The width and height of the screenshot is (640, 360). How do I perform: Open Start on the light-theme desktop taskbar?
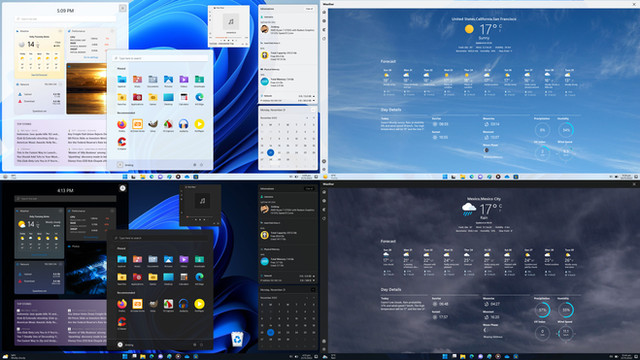[x=124, y=177]
